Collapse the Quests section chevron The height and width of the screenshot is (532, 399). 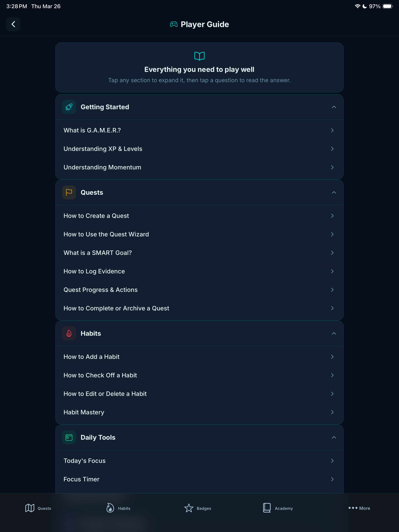(x=334, y=192)
